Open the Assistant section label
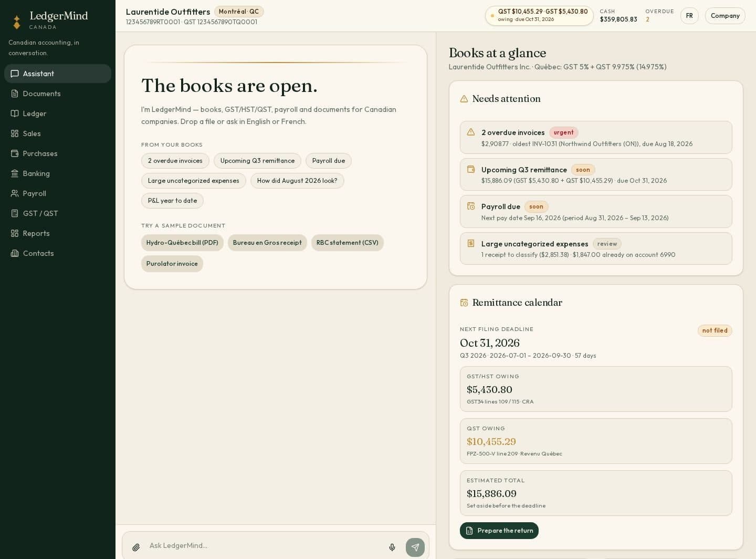The height and width of the screenshot is (559, 756). [x=38, y=74]
